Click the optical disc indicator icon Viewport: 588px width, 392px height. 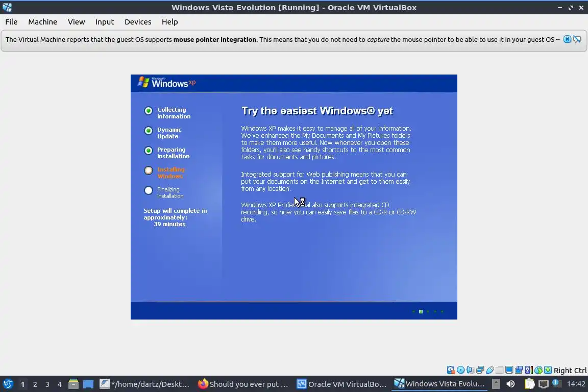(460, 370)
